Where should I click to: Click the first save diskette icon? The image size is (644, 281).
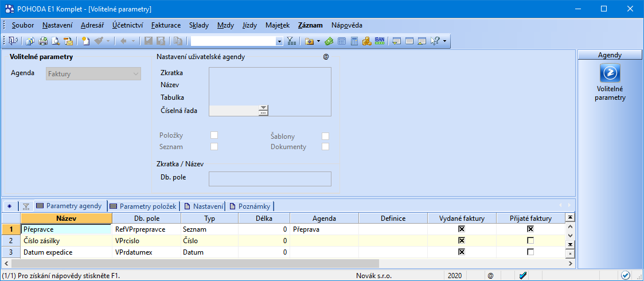click(149, 41)
